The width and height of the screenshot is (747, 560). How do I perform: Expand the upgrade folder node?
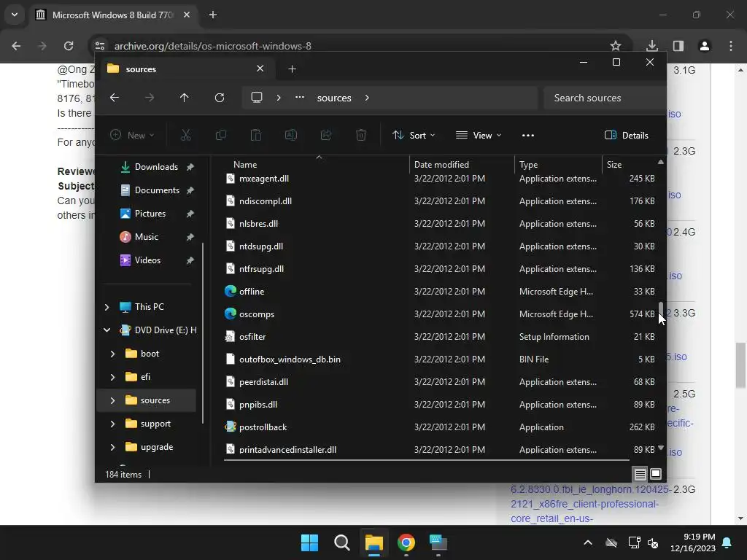112,447
